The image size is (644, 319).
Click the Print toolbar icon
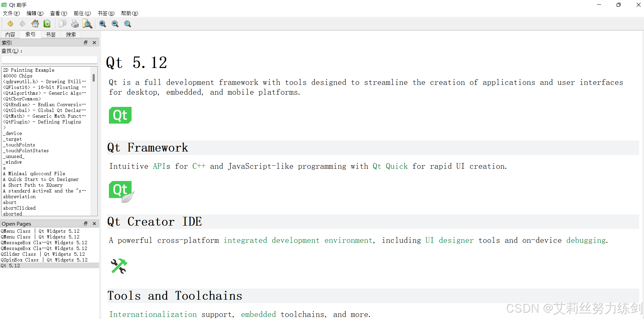[75, 24]
